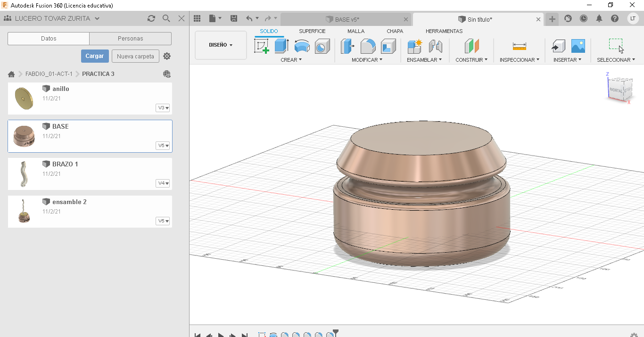Click the Create Sketch tool icon
The height and width of the screenshot is (337, 644).
point(262,46)
